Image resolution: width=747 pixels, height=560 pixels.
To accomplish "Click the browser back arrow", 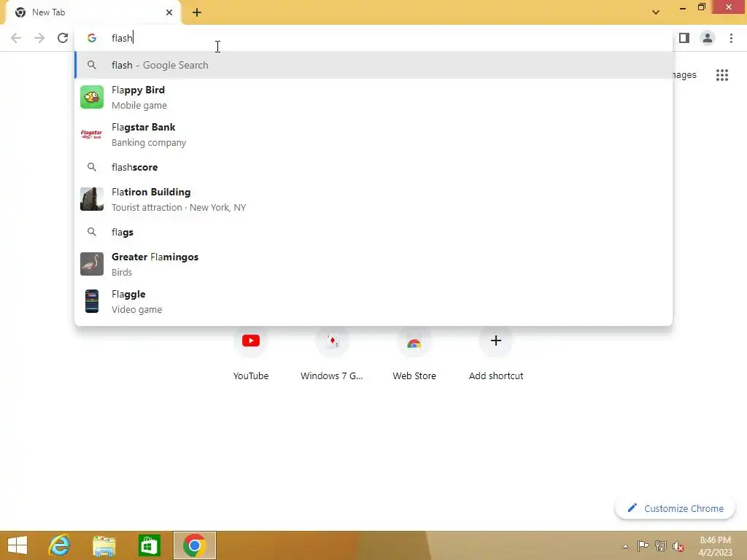I will click(16, 38).
